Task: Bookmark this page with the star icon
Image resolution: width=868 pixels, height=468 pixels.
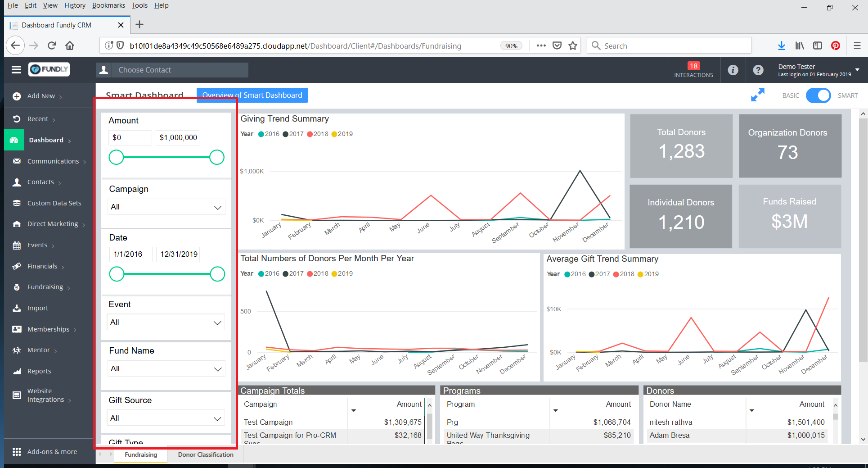Action: [x=573, y=45]
